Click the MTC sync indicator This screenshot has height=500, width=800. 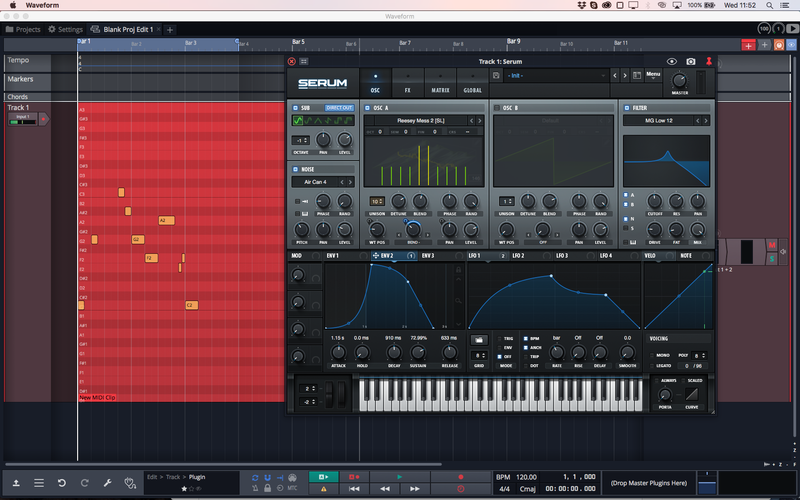click(x=292, y=488)
